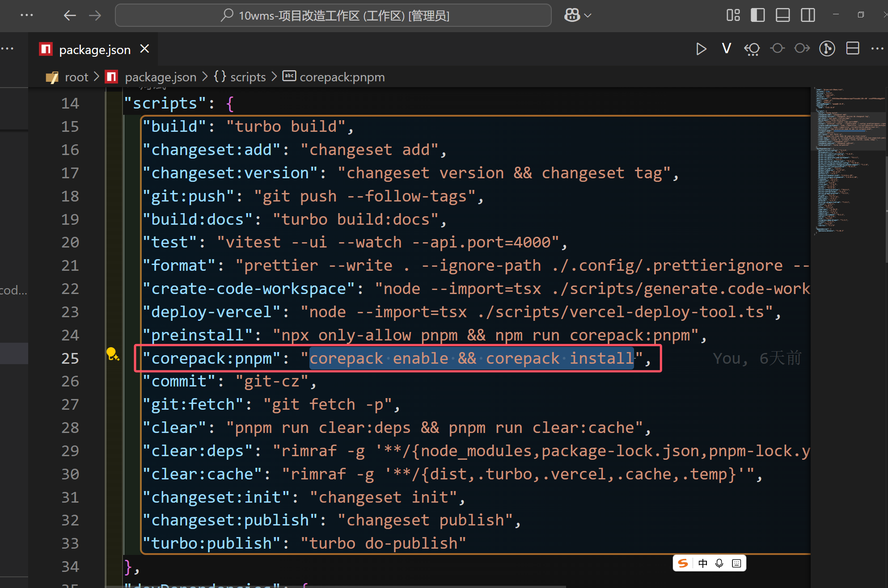Open the timeline history icon
The height and width of the screenshot is (588, 888).
[x=752, y=49]
